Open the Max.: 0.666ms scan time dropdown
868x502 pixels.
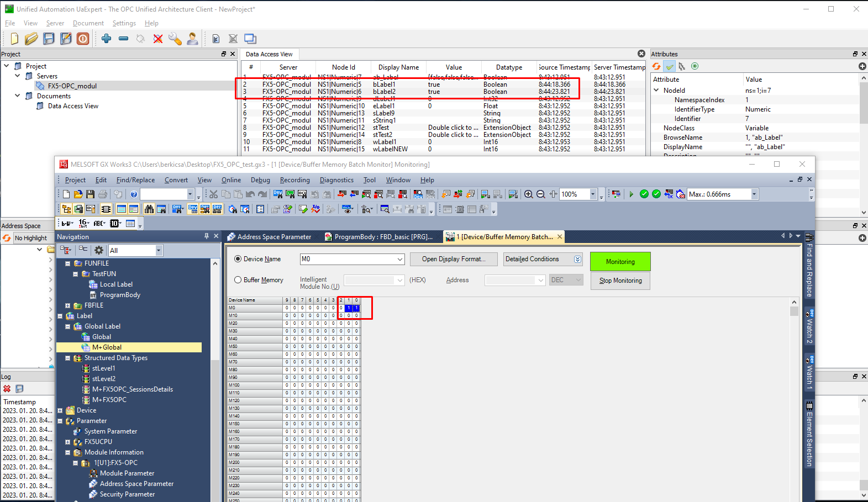(x=754, y=194)
